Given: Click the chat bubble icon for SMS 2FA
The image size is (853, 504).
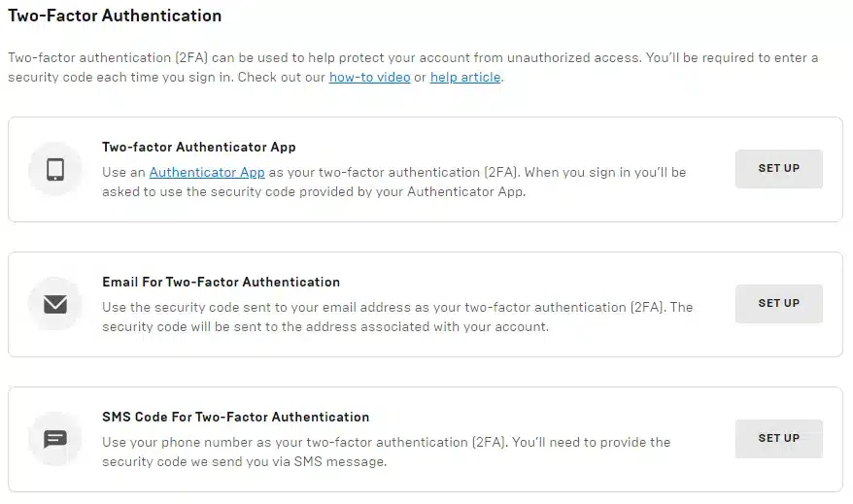Looking at the screenshot, I should click(55, 439).
